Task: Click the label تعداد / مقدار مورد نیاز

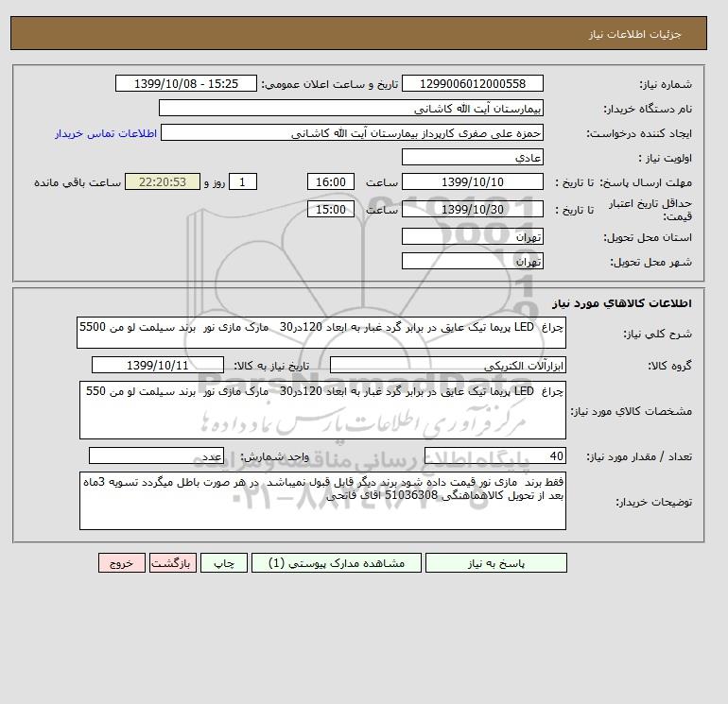Action: tap(639, 456)
